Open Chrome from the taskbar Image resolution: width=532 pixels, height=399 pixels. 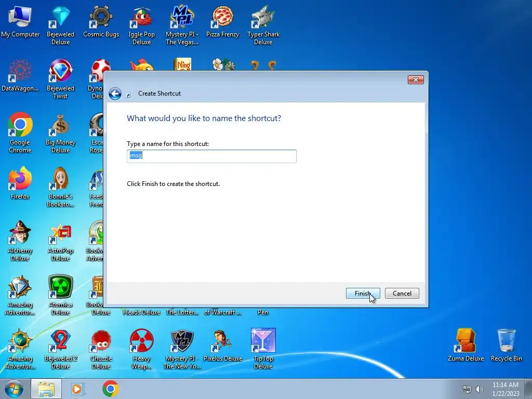tap(110, 389)
